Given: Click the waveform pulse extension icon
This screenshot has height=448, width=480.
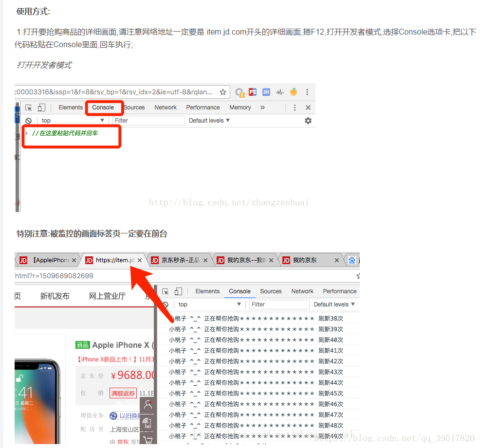Looking at the screenshot, I should [x=280, y=92].
